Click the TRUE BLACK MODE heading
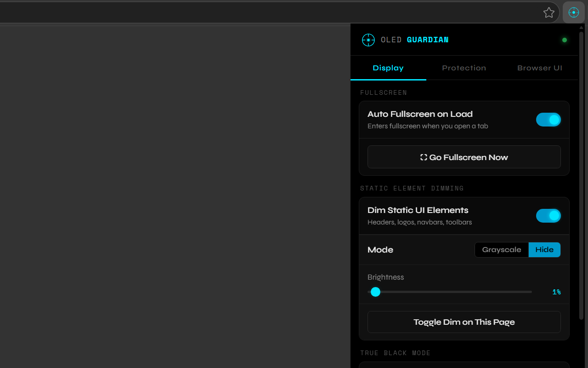 (396, 353)
